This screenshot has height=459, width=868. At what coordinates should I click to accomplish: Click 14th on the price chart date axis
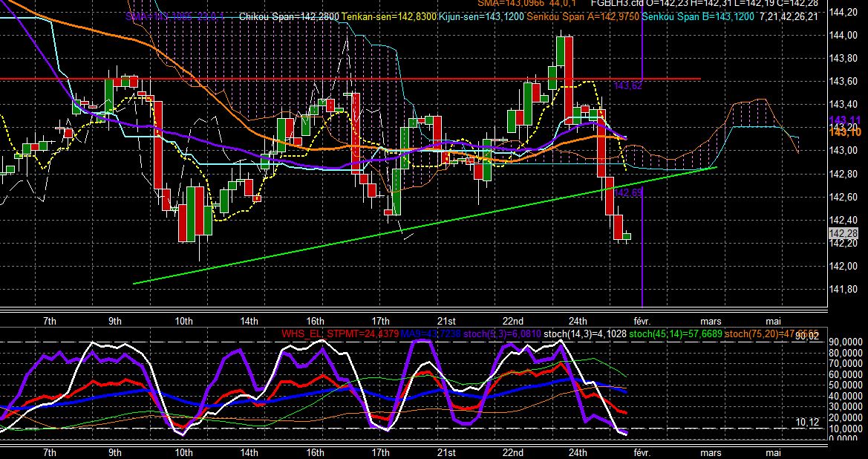tap(249, 321)
